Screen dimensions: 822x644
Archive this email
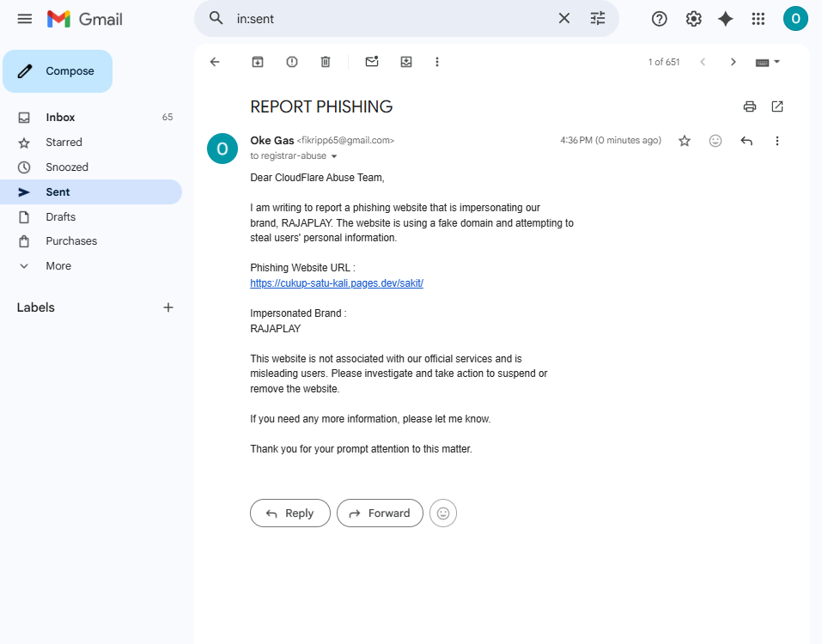coord(258,62)
